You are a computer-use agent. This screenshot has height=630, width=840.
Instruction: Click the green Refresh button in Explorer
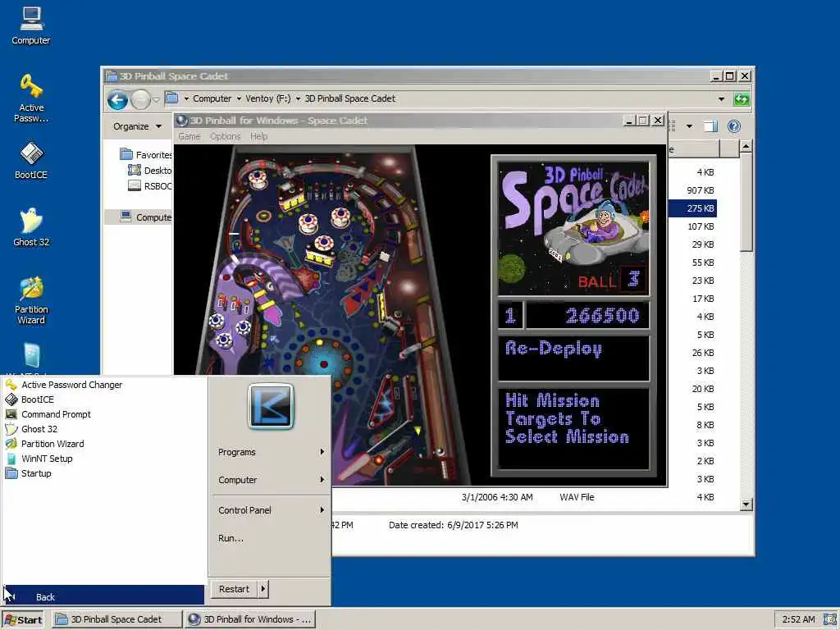[x=742, y=99]
